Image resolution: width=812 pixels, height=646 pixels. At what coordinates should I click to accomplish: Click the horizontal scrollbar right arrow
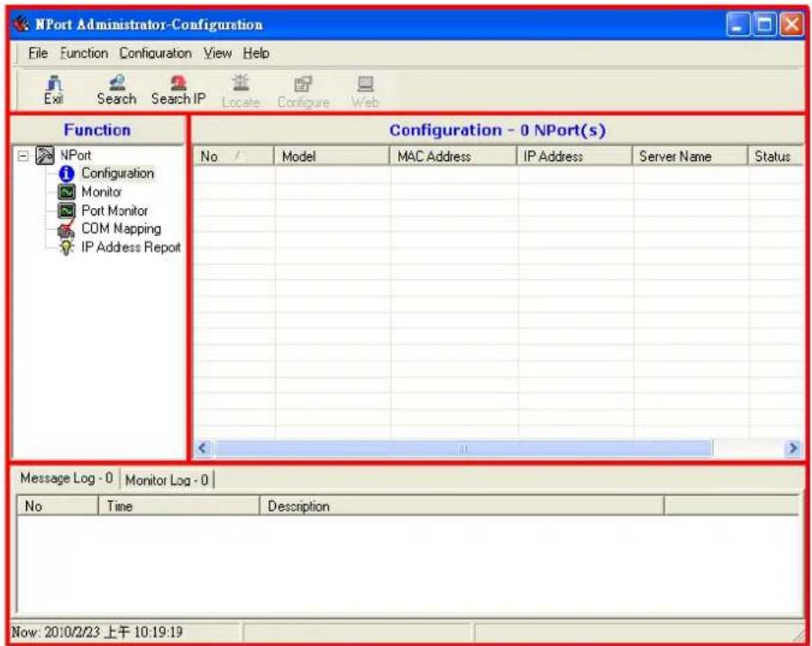pyautogui.click(x=793, y=449)
